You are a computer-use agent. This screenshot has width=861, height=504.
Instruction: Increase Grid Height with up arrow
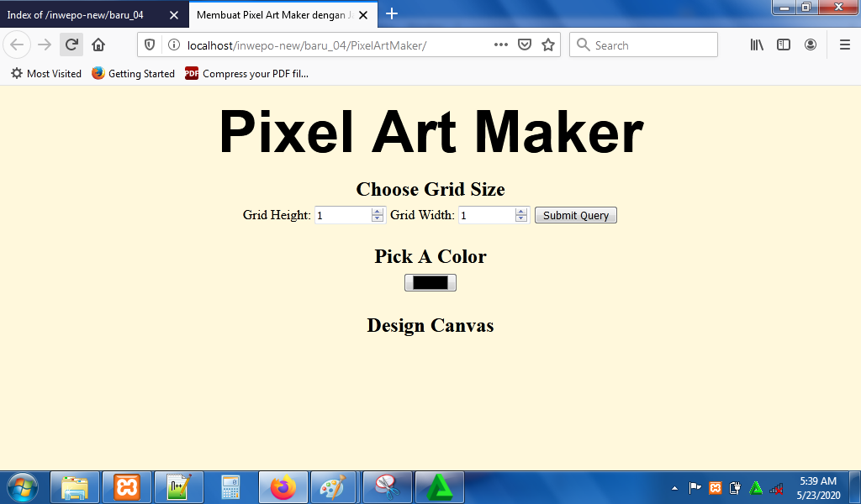point(378,211)
